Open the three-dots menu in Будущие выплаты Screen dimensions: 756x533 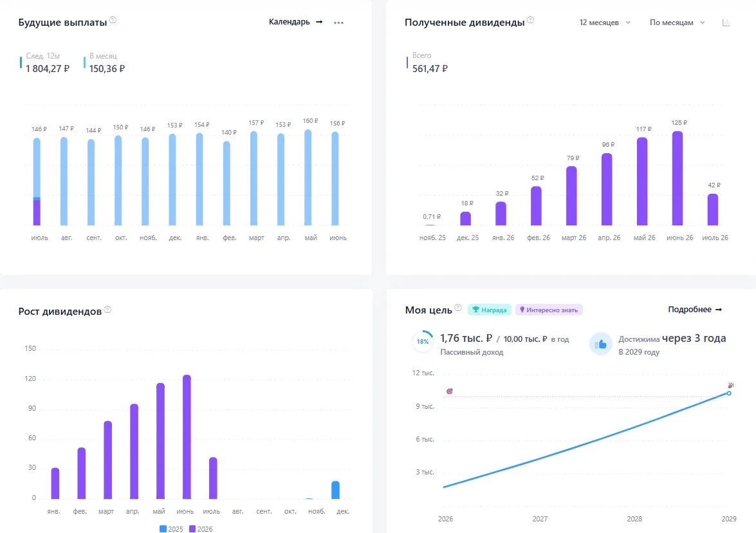click(339, 23)
